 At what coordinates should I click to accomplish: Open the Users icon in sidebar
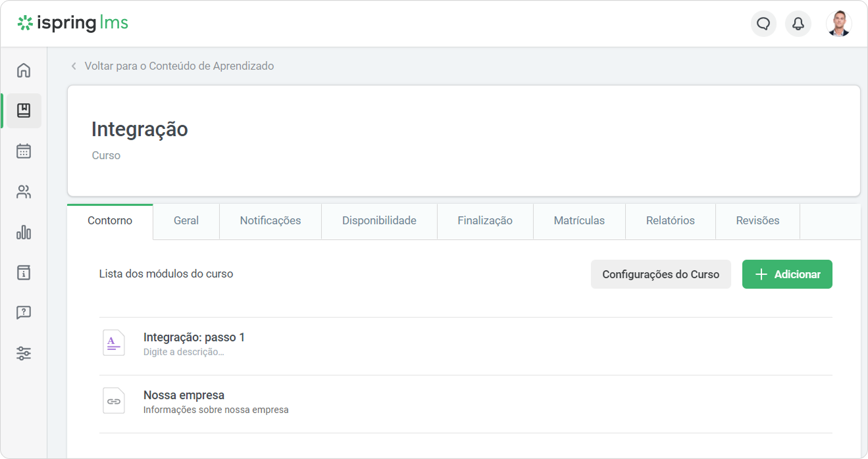click(x=24, y=192)
